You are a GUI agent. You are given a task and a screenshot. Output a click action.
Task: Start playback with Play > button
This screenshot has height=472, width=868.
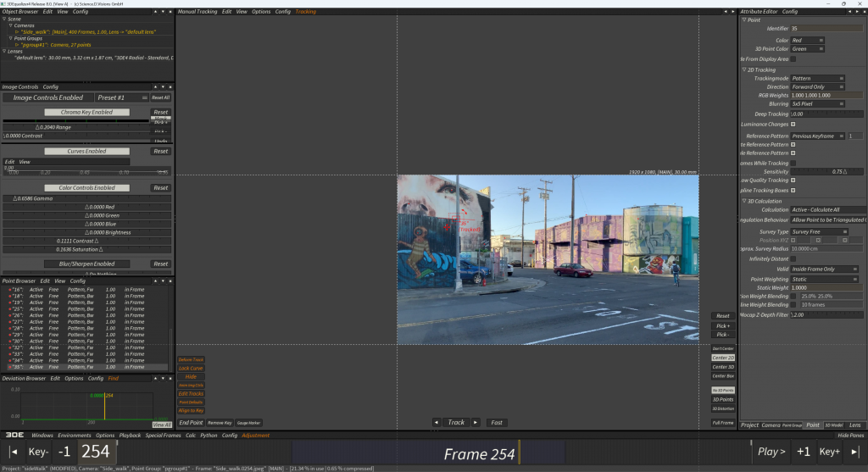[x=771, y=452]
